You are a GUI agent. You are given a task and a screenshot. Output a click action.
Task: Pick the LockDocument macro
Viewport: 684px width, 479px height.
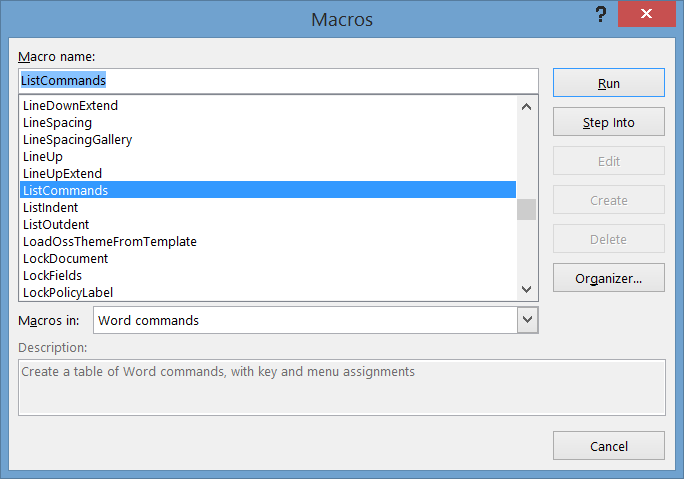(x=268, y=258)
